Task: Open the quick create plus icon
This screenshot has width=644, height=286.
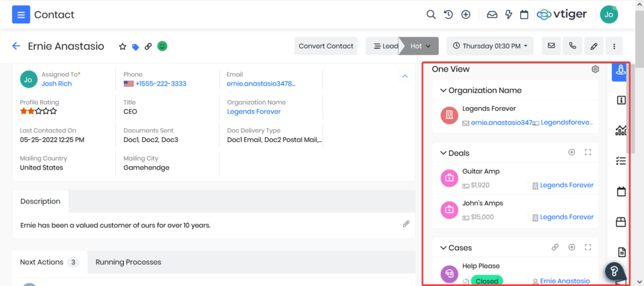Action: coord(465,14)
